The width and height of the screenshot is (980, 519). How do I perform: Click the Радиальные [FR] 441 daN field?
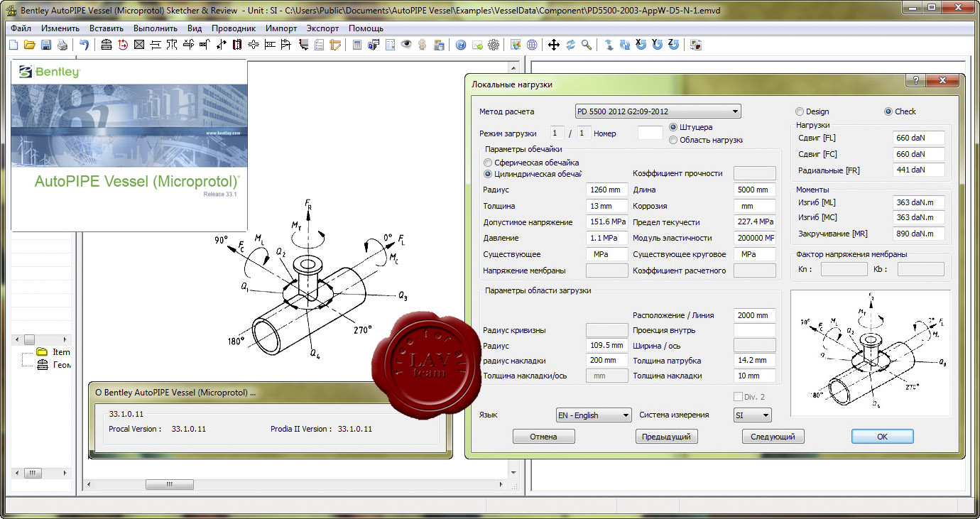(x=919, y=170)
